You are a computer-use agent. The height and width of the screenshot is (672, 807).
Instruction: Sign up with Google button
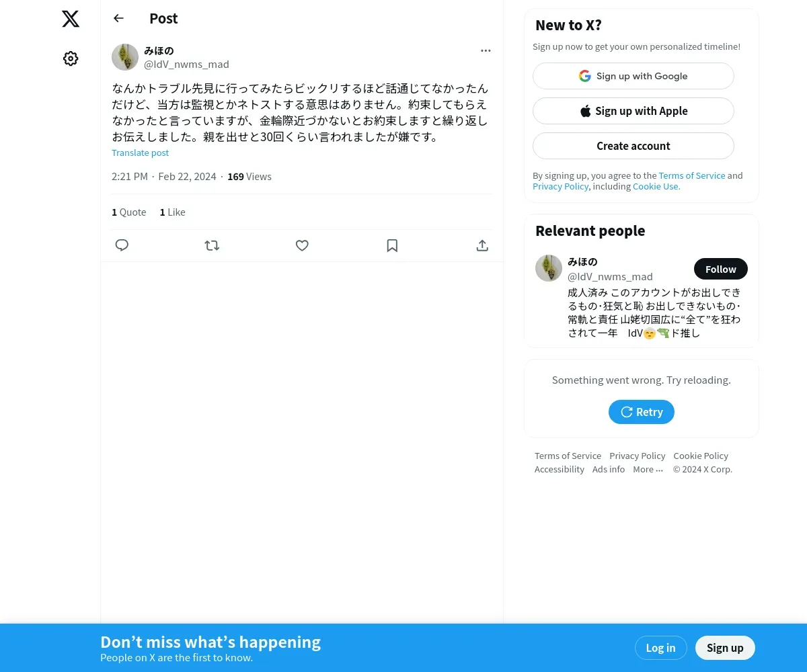click(633, 76)
